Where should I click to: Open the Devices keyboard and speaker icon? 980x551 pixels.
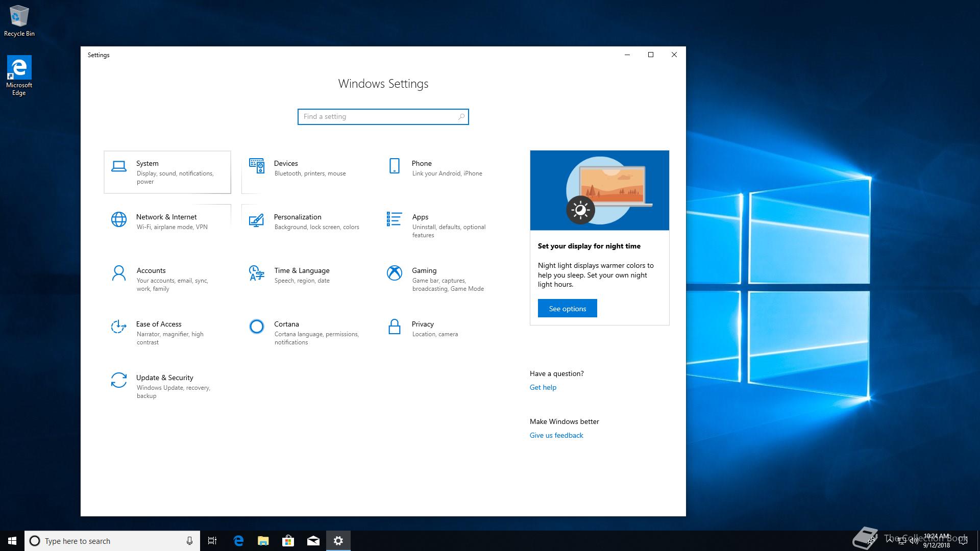point(257,166)
